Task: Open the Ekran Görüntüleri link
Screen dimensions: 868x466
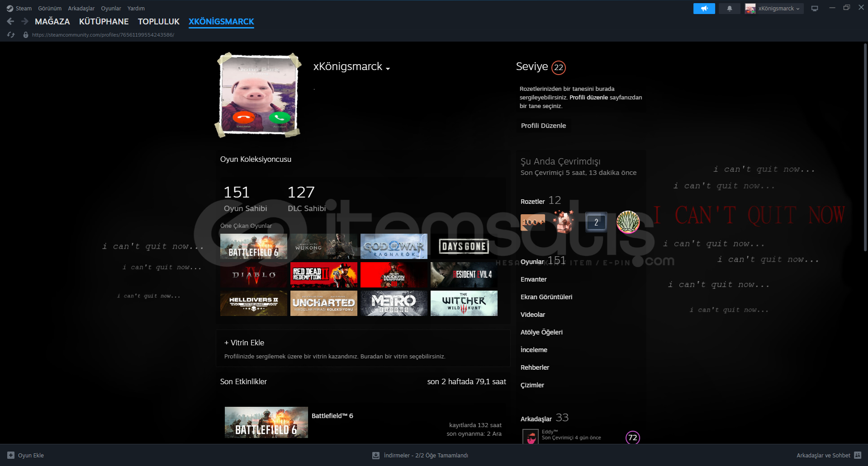Action: coord(546,297)
